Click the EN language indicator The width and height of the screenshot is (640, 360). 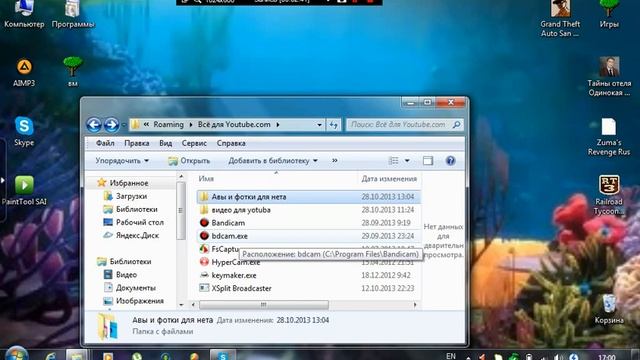451,356
